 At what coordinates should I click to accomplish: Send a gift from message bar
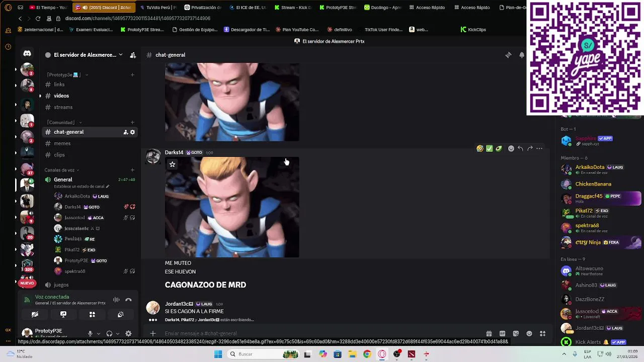[x=489, y=333]
